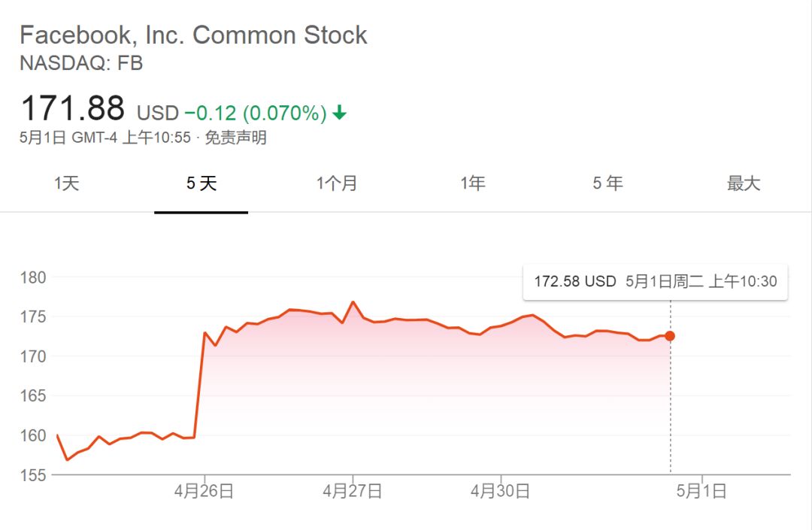
Task: Open the 最大 range tab
Action: click(x=744, y=183)
